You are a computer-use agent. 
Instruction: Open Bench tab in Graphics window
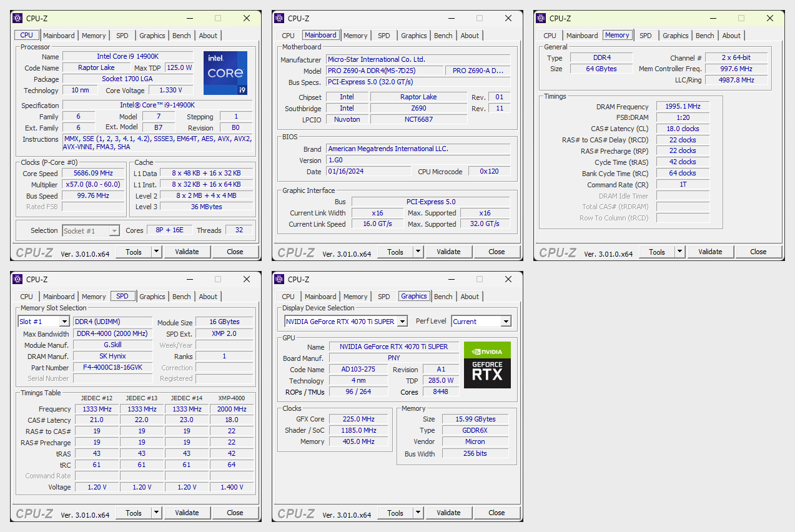(x=443, y=297)
